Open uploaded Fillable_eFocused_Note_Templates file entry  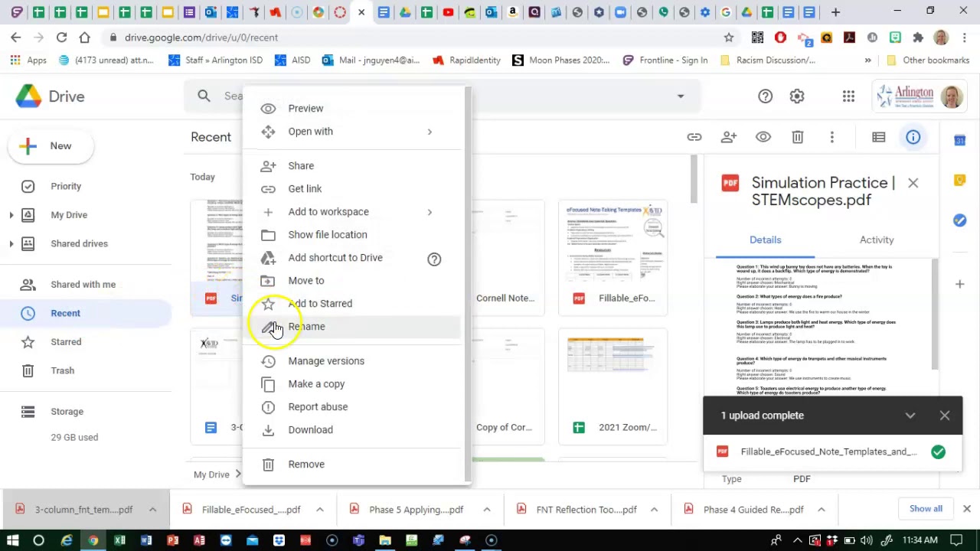click(x=832, y=452)
